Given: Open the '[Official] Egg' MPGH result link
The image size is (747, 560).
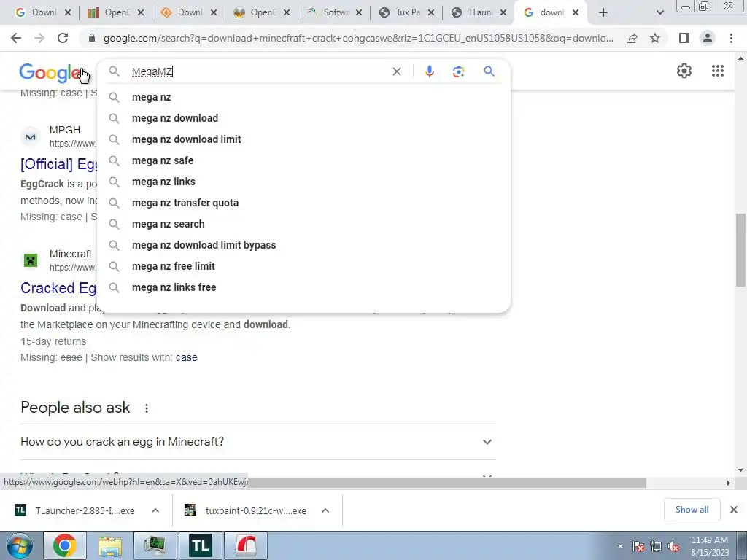Looking at the screenshot, I should (x=58, y=164).
